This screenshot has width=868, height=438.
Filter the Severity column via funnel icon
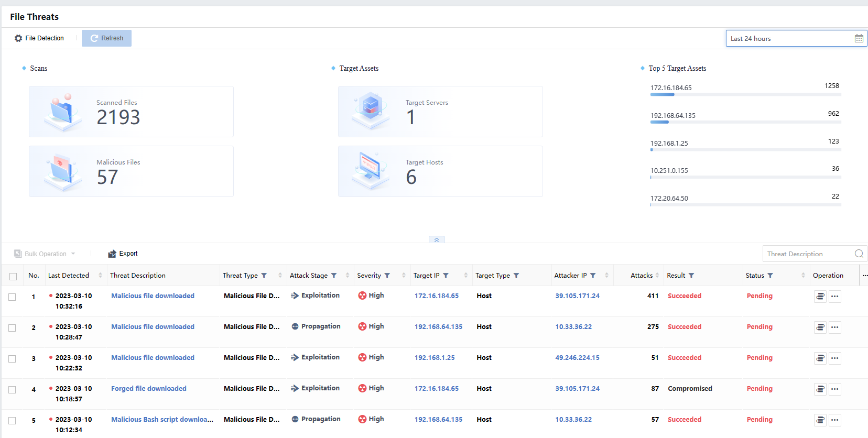click(387, 276)
